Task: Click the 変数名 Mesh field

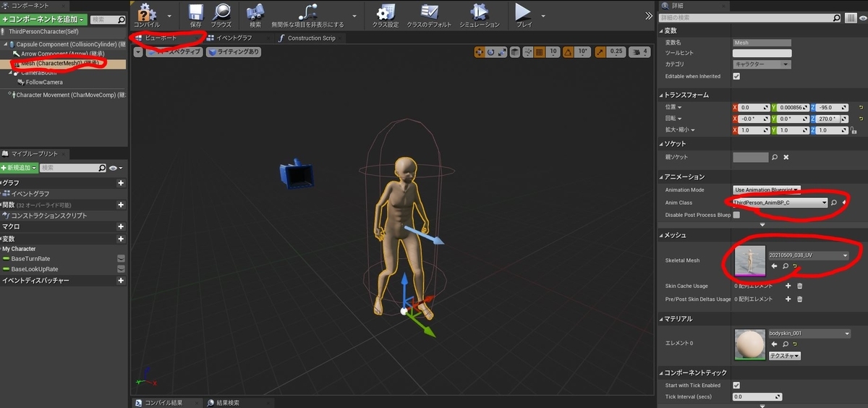Action: [x=762, y=43]
